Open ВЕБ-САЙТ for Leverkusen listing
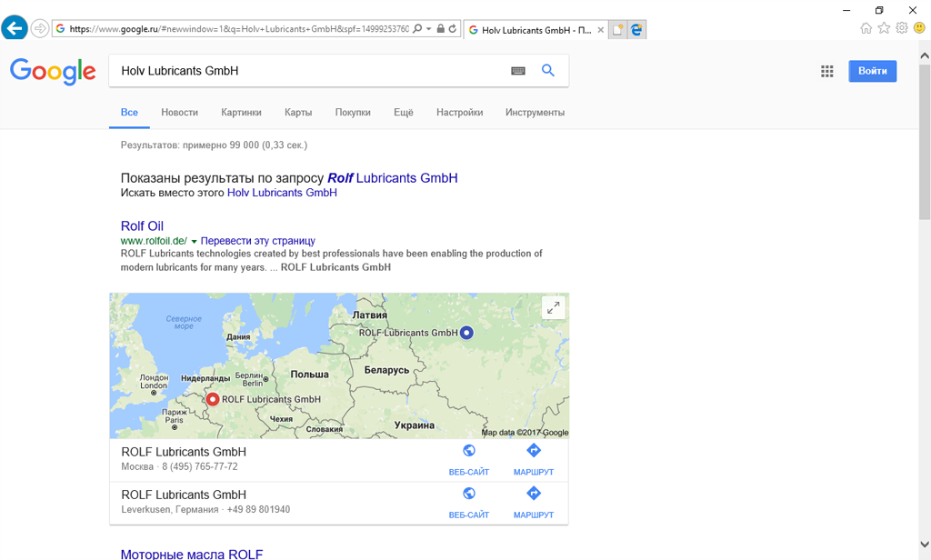The width and height of the screenshot is (931, 560). [469, 504]
